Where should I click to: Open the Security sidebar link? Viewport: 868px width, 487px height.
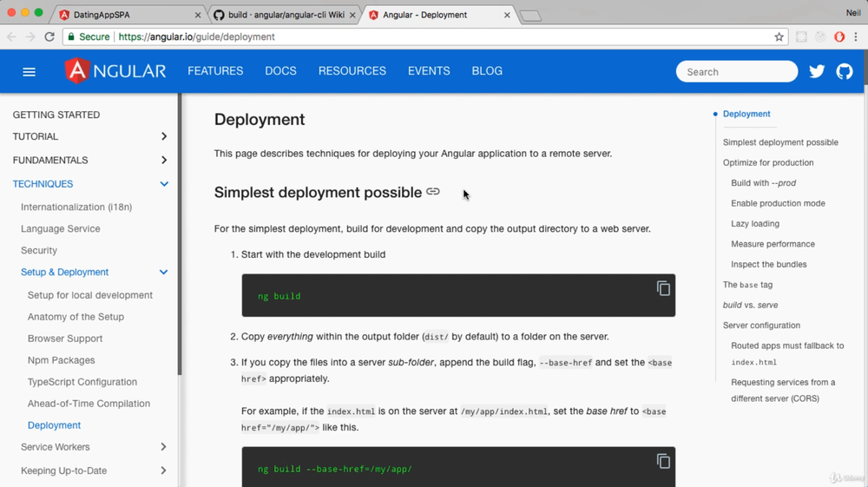click(x=39, y=250)
